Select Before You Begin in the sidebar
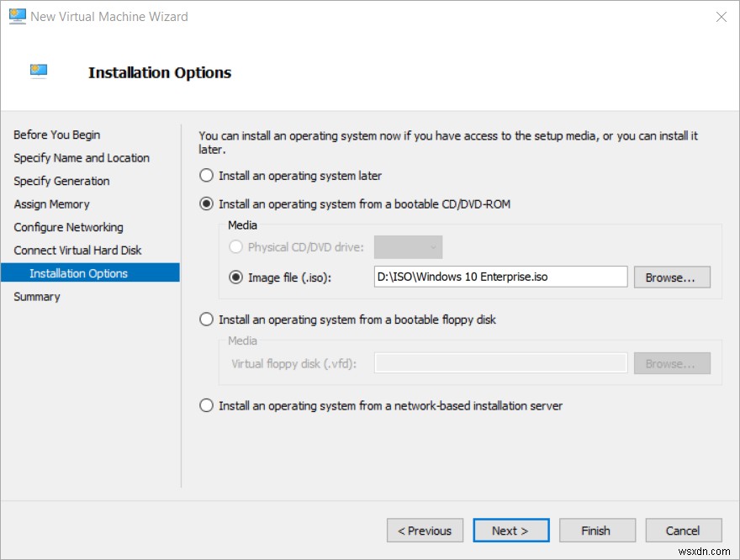Image resolution: width=740 pixels, height=560 pixels. pyautogui.click(x=56, y=135)
